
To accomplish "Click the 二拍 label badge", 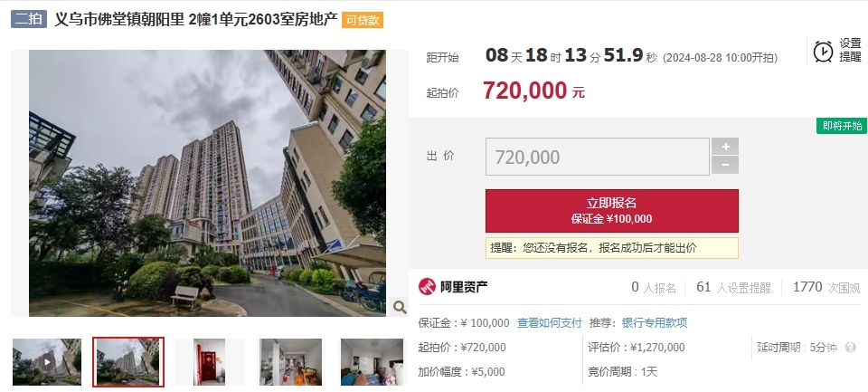I will pos(29,19).
